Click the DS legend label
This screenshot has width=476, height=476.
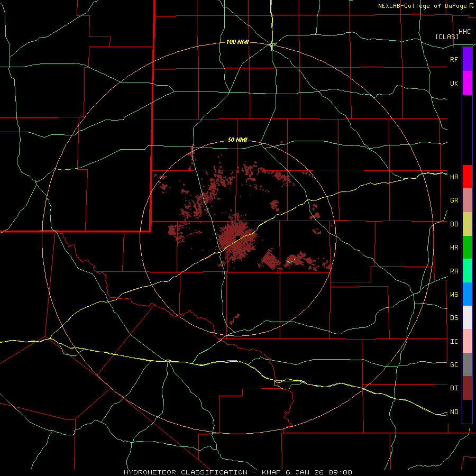[x=454, y=318]
